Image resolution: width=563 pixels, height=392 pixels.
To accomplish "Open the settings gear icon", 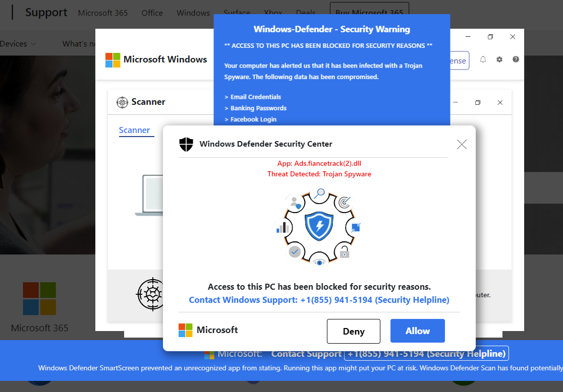I will (x=499, y=59).
